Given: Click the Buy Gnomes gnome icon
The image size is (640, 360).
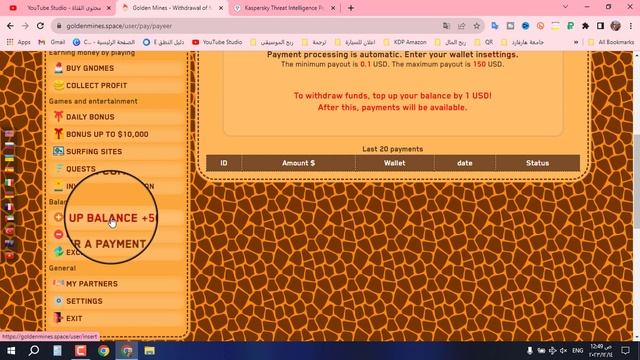Looking at the screenshot, I should (58, 68).
